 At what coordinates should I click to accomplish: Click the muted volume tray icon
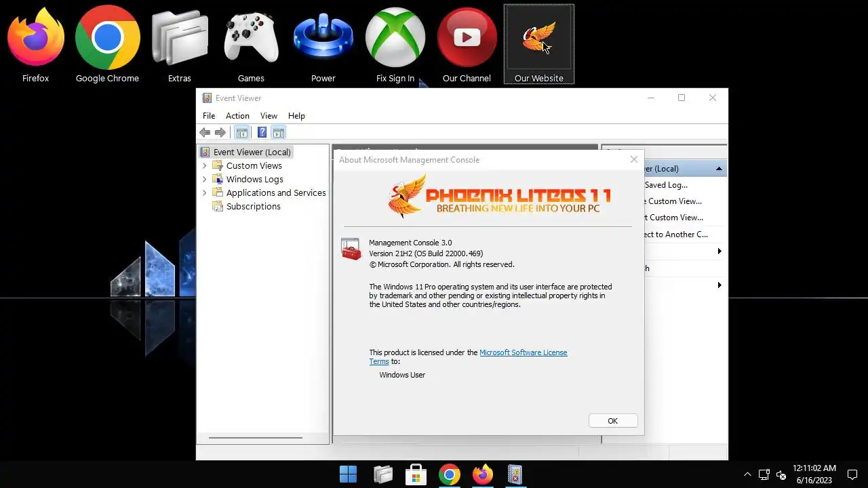[x=781, y=474]
